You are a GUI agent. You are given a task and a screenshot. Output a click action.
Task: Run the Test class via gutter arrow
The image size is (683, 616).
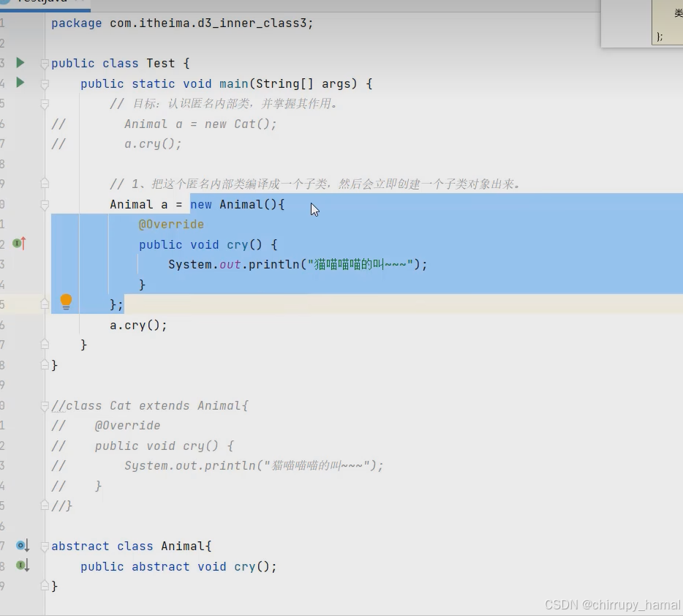tap(20, 63)
